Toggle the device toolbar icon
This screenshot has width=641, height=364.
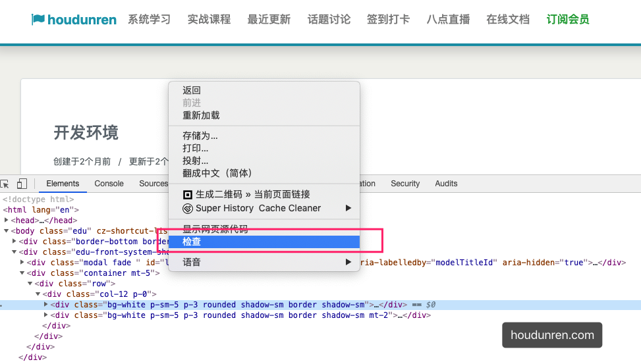coord(22,184)
